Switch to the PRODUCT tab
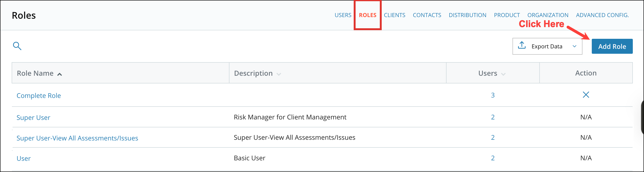Image resolution: width=644 pixels, height=172 pixels. click(507, 15)
